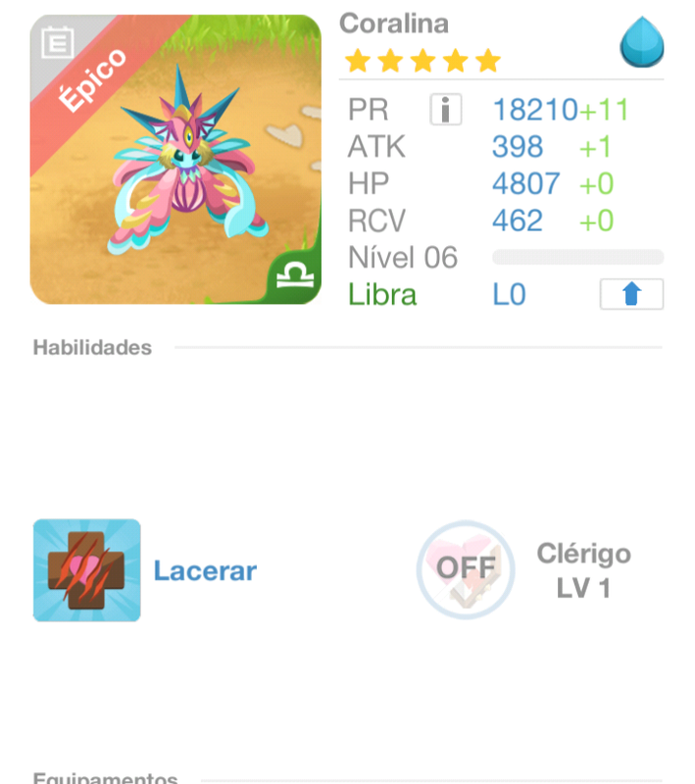Open the Equipamentos section header
Screen dimensions: 695x784
105,777
